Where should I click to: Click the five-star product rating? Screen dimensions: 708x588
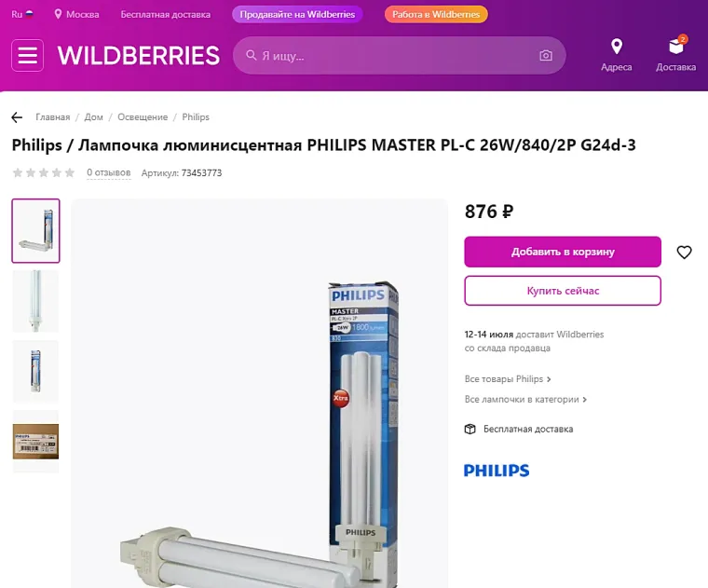pos(44,172)
